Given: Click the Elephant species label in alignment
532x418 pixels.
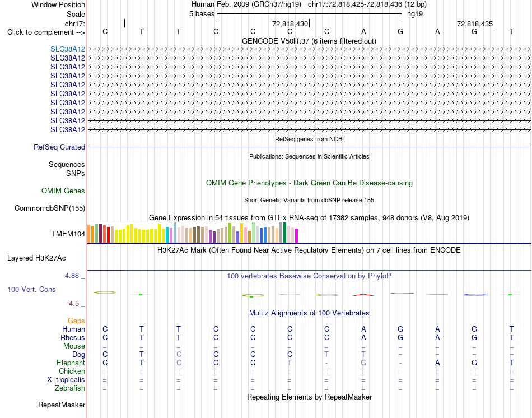Looking at the screenshot, I should tap(71, 363).
